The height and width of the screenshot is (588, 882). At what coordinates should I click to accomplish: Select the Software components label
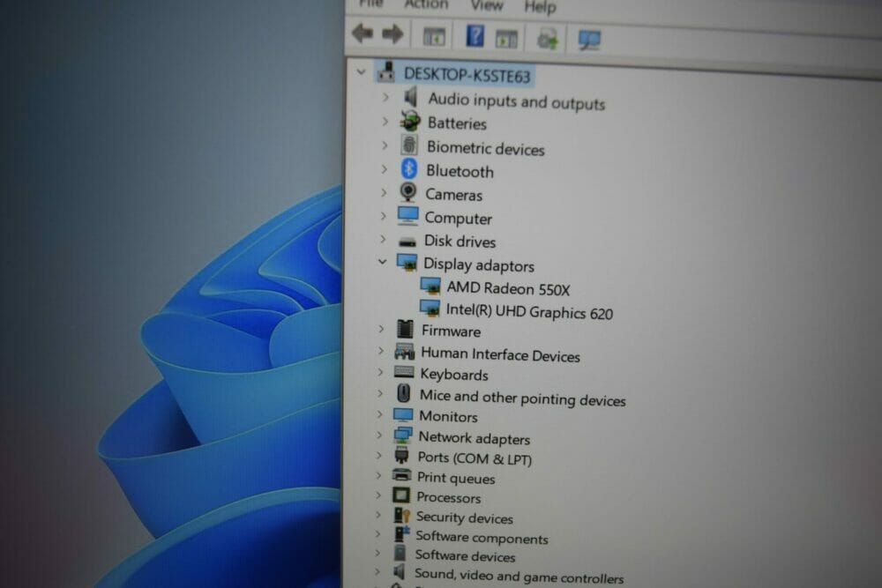pyautogui.click(x=482, y=538)
